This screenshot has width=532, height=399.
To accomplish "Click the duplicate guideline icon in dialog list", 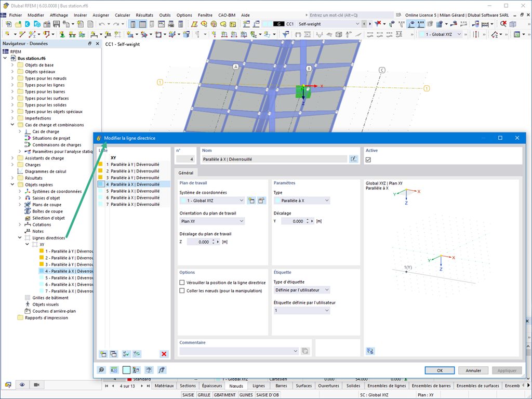I will point(113,354).
